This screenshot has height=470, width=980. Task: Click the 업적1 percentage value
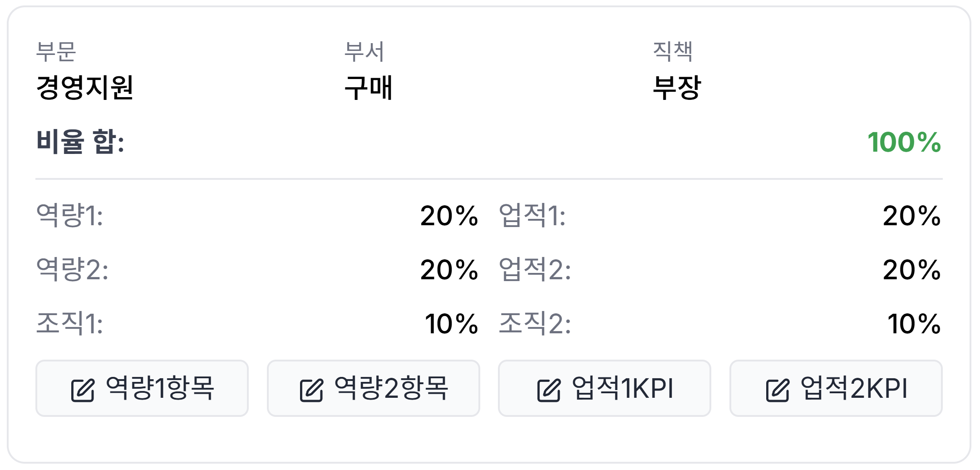(911, 215)
